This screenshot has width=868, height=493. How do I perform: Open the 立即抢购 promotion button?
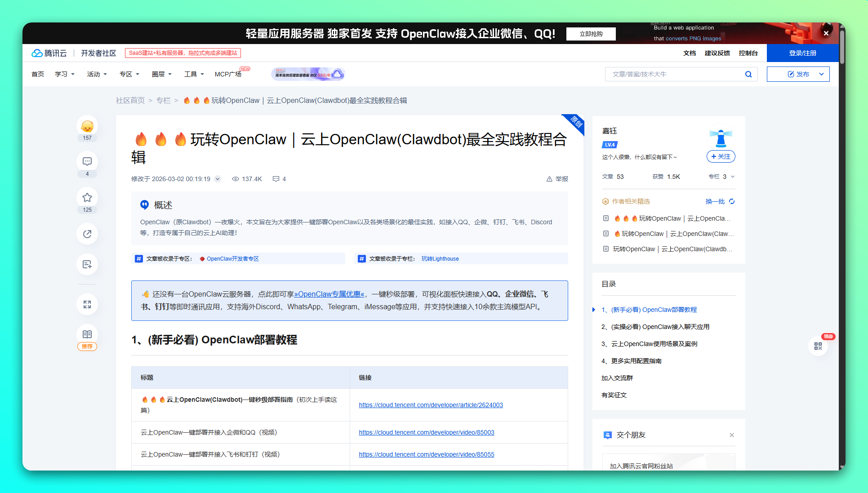point(591,34)
